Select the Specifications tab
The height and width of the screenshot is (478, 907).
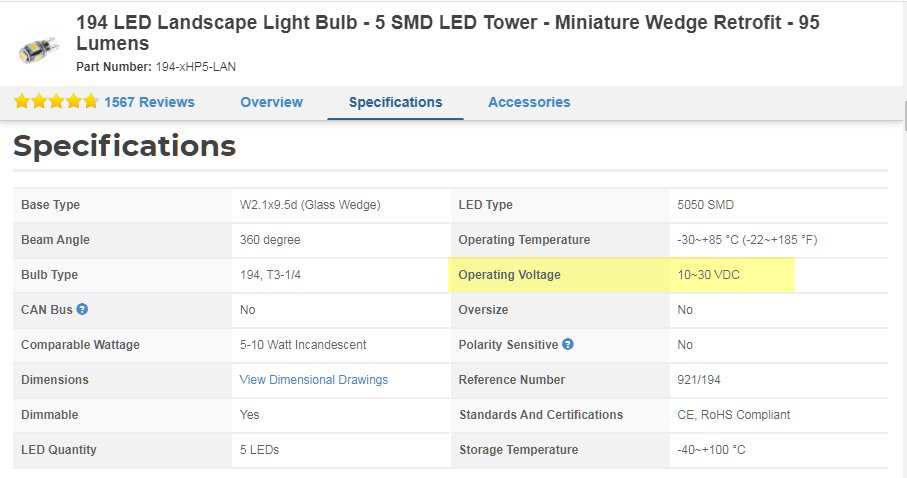tap(395, 102)
